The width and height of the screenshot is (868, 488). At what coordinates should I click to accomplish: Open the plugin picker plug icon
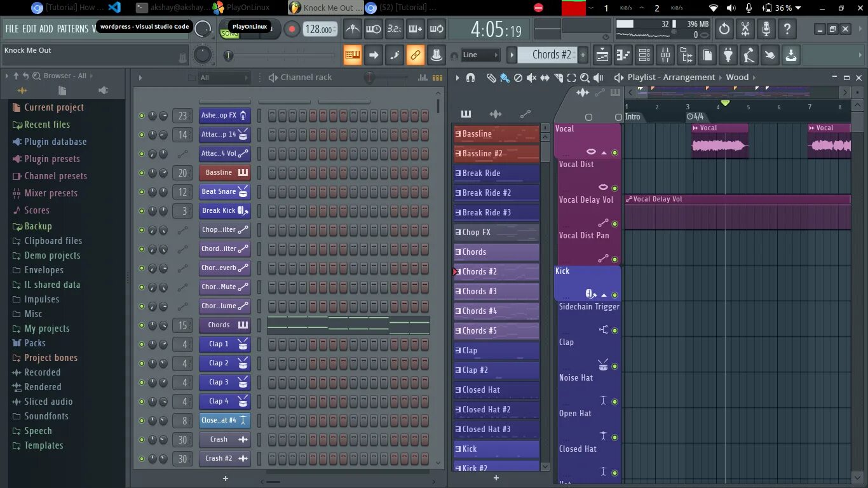(728, 55)
